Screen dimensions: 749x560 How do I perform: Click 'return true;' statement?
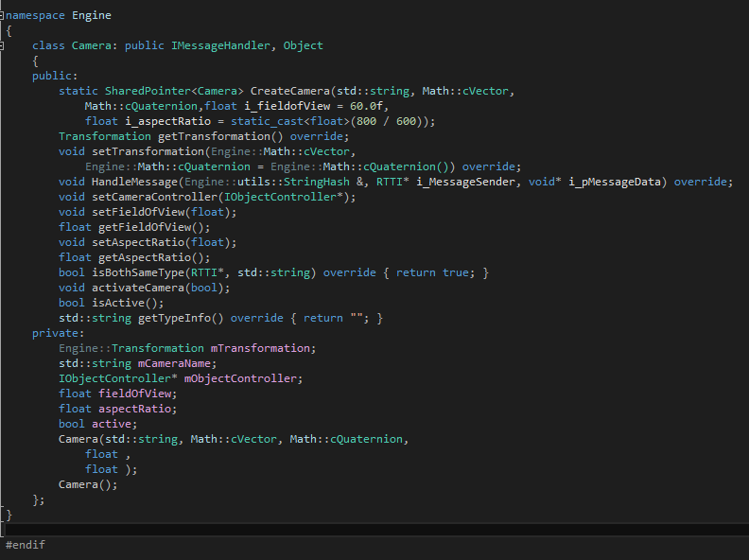[x=435, y=272]
